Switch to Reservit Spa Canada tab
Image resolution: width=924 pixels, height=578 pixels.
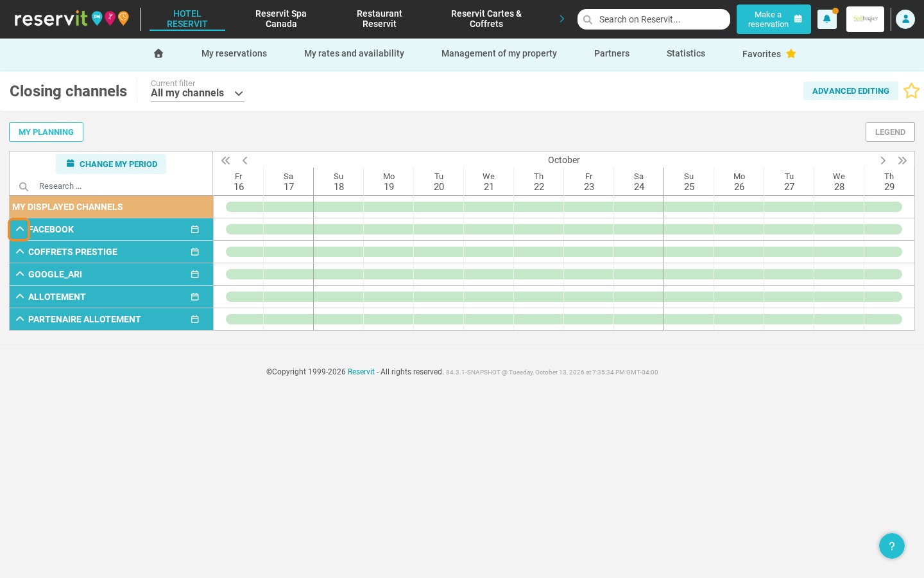281,19
